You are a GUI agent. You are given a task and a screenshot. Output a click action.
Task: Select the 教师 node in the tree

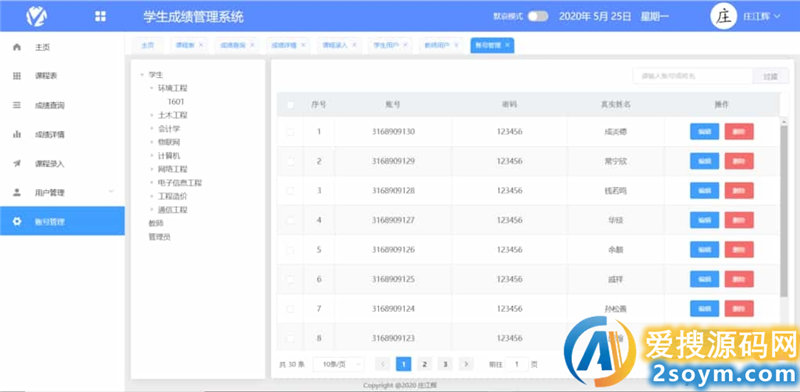point(156,223)
